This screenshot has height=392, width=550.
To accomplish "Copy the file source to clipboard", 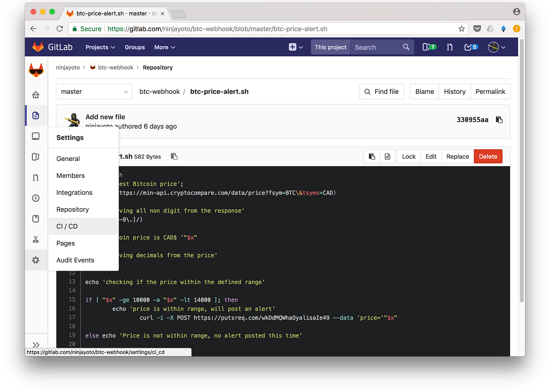I will (372, 156).
